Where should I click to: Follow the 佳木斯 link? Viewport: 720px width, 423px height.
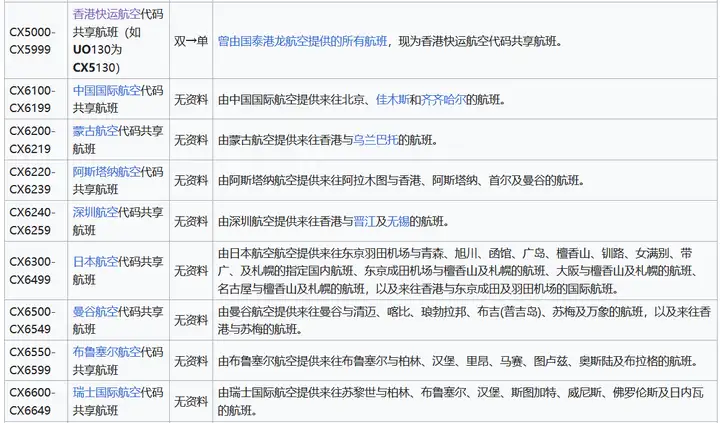[x=393, y=100]
